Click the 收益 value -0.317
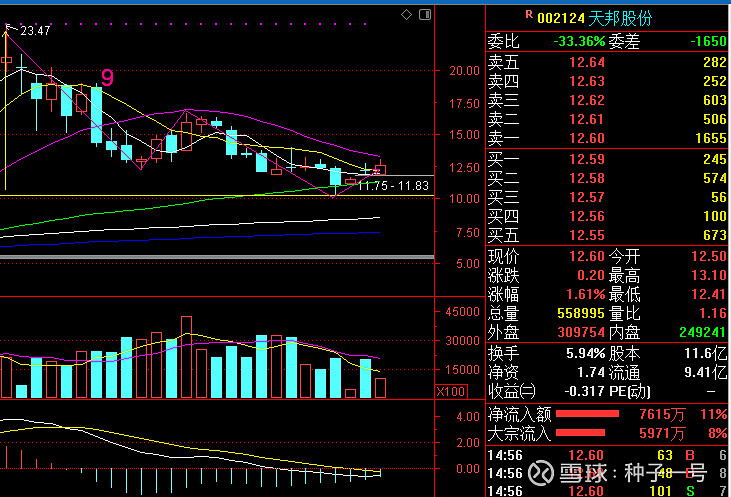Image resolution: width=731 pixels, height=497 pixels. (x=584, y=391)
